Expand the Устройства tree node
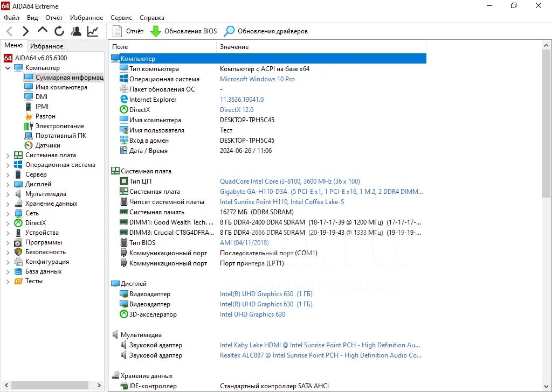The height and width of the screenshot is (392, 552). [x=8, y=233]
